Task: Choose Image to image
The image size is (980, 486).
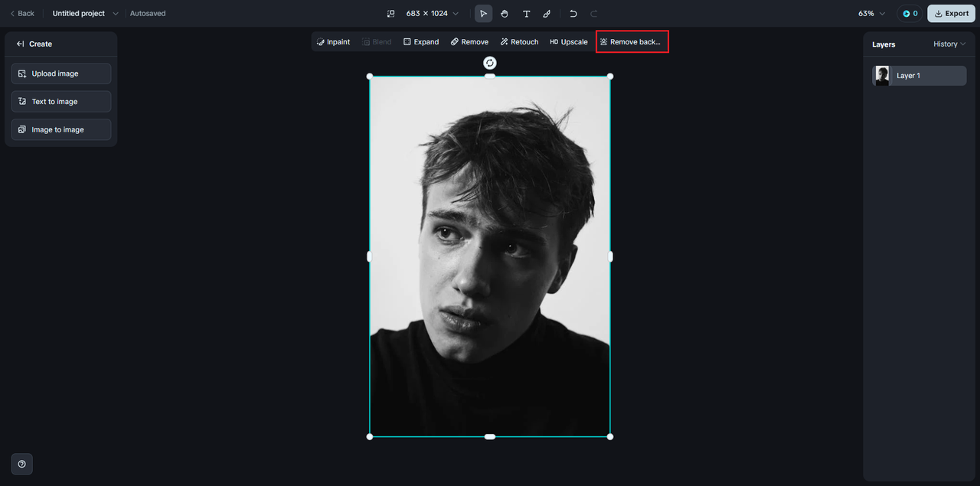Action: click(x=61, y=129)
